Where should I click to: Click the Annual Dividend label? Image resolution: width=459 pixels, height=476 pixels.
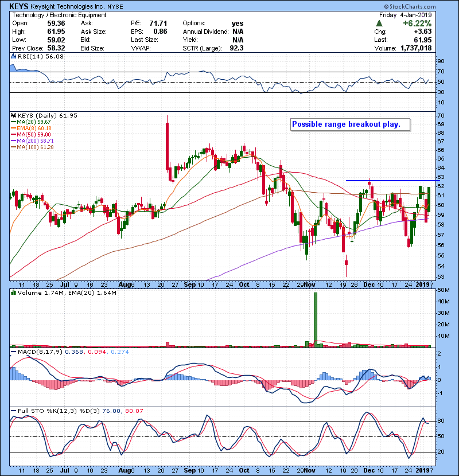(205, 32)
